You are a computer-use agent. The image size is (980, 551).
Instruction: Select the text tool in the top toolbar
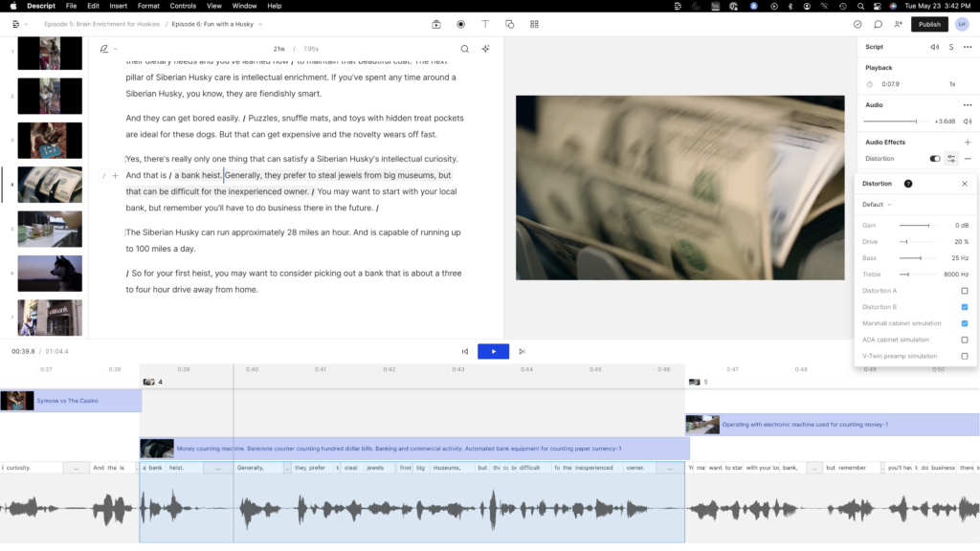484,24
